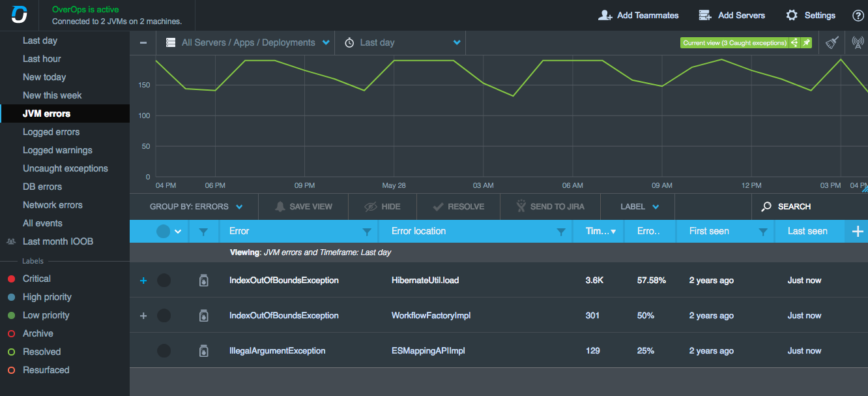Open IllegalArgumentException error entry
Viewport: 868px width, 396px height.
[277, 351]
